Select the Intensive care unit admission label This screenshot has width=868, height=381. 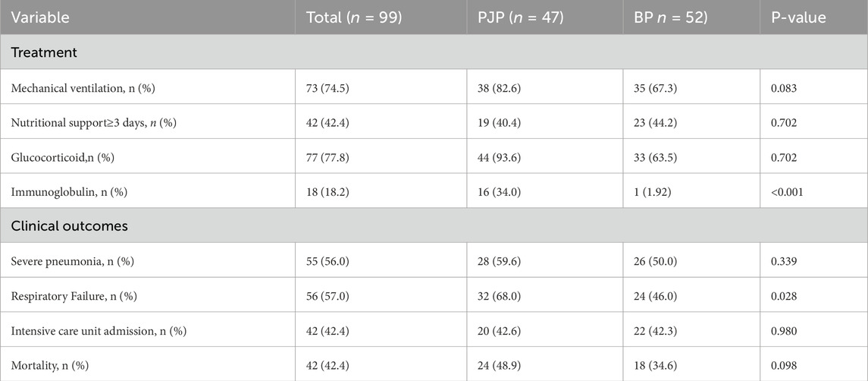point(99,330)
